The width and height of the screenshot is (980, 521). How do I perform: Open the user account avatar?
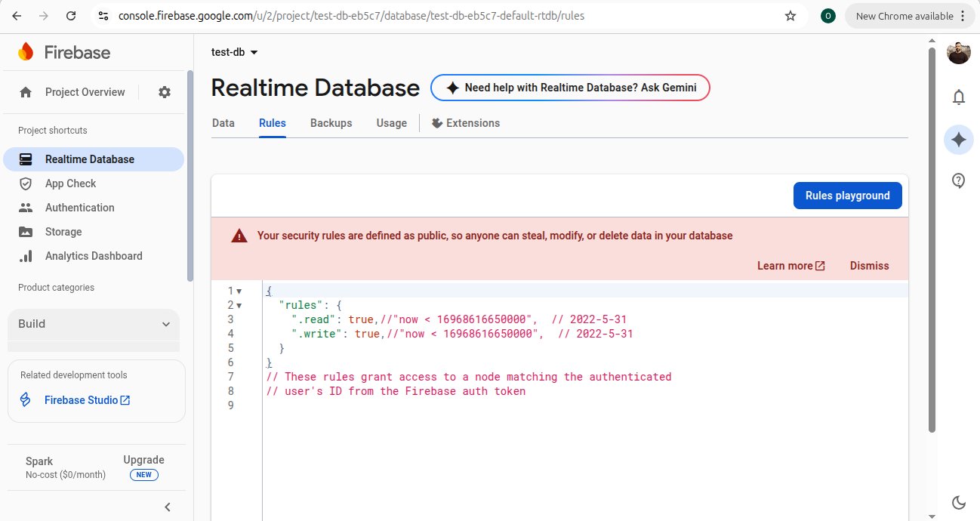[x=958, y=53]
